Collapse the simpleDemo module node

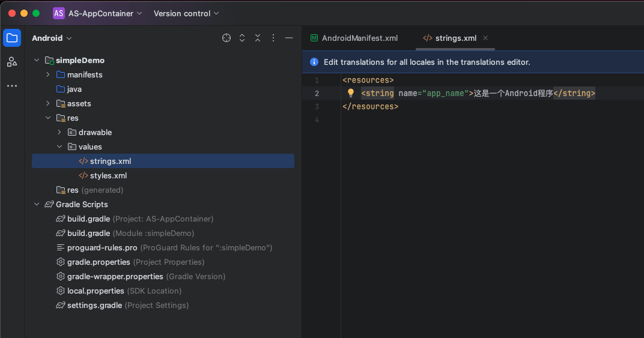pyautogui.click(x=37, y=60)
